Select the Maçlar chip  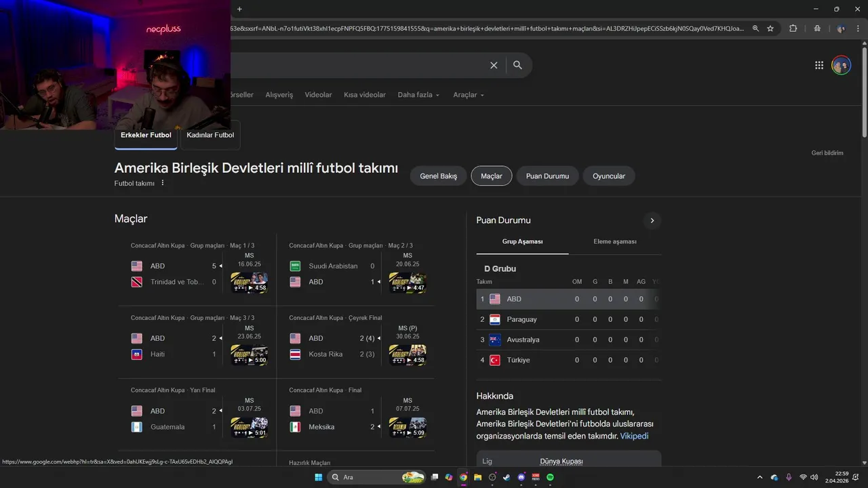click(492, 176)
